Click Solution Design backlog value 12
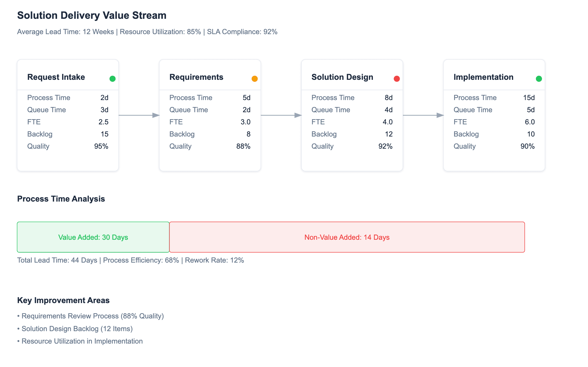 coord(389,134)
